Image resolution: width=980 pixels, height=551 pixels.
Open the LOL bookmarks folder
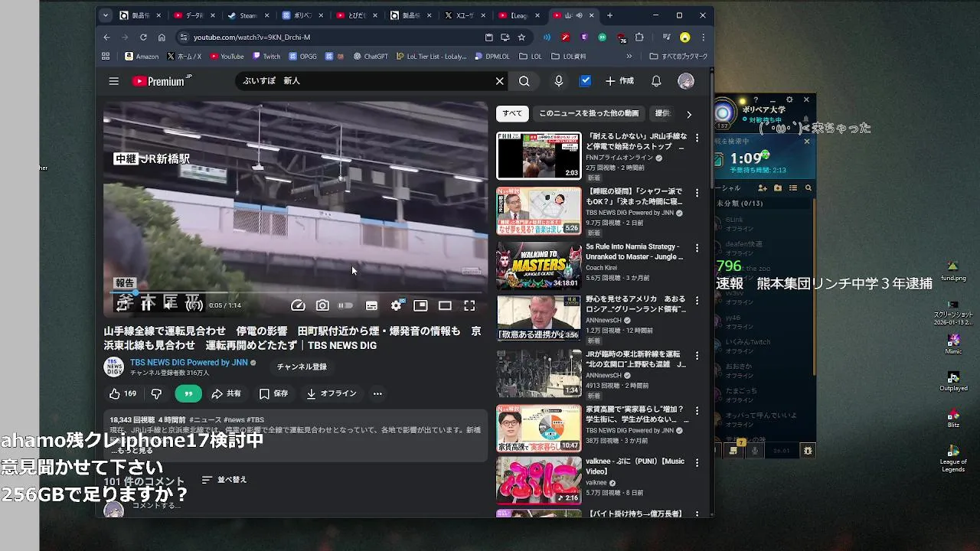[530, 56]
